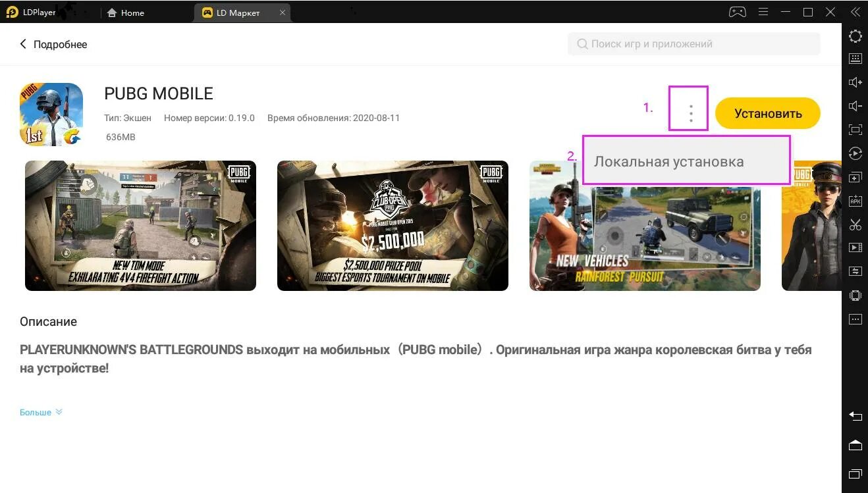Open the more options ellipsis in sidebar

(855, 319)
